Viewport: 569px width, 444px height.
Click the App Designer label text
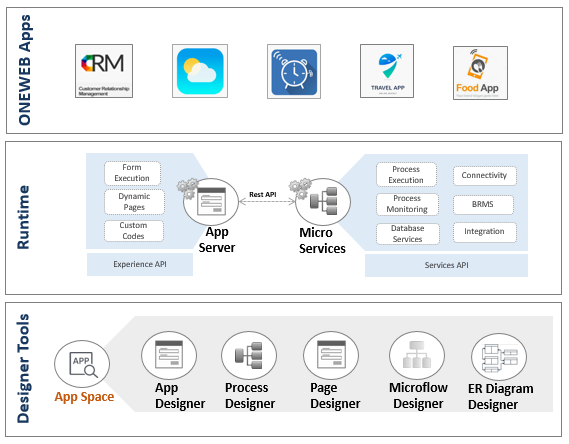pos(180,396)
